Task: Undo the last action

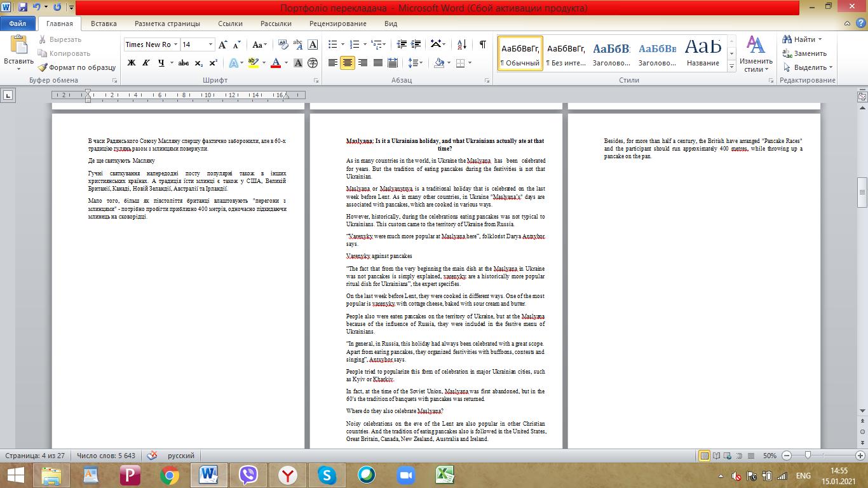Action: pyautogui.click(x=36, y=8)
